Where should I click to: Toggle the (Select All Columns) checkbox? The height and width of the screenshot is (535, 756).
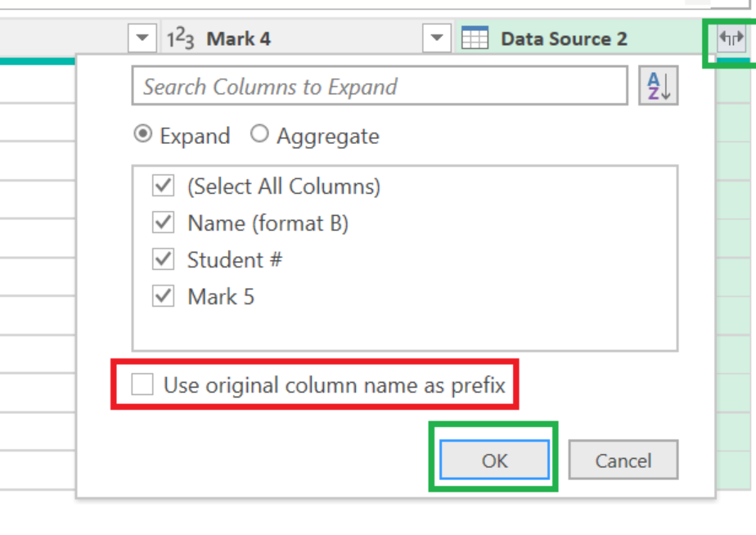tap(163, 186)
